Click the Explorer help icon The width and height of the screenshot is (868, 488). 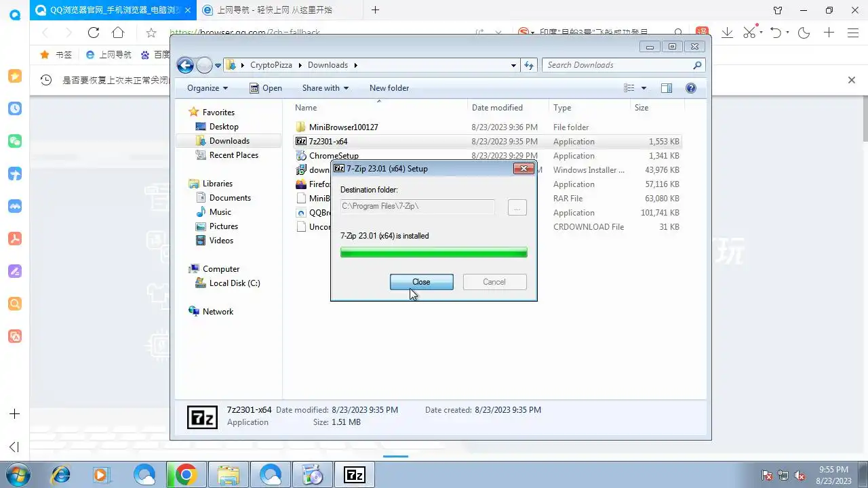tap(691, 88)
